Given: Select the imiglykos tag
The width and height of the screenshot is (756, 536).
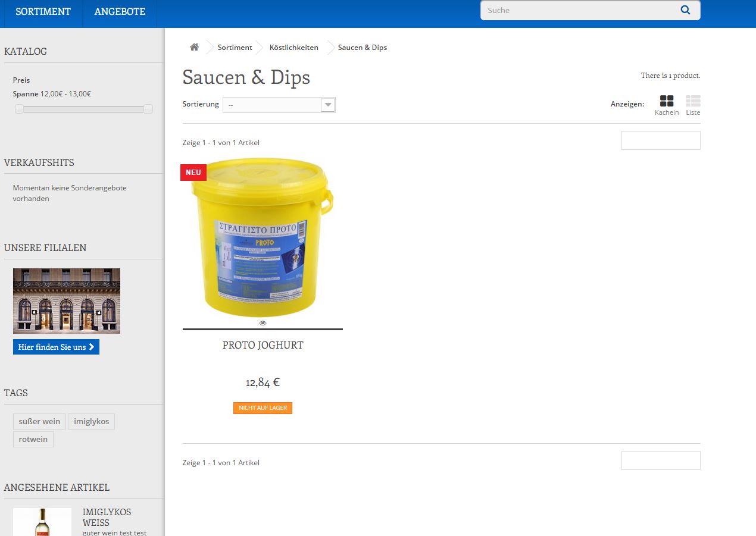Looking at the screenshot, I should 91,421.
